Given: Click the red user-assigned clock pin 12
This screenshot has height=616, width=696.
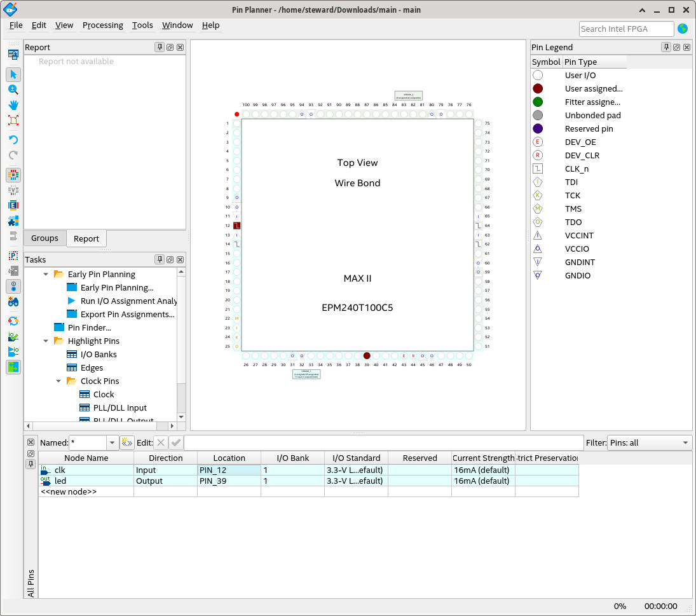Looking at the screenshot, I should [236, 226].
